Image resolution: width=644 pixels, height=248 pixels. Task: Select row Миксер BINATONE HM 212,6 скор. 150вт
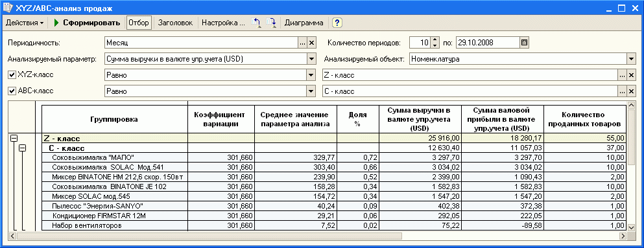(x=334, y=177)
